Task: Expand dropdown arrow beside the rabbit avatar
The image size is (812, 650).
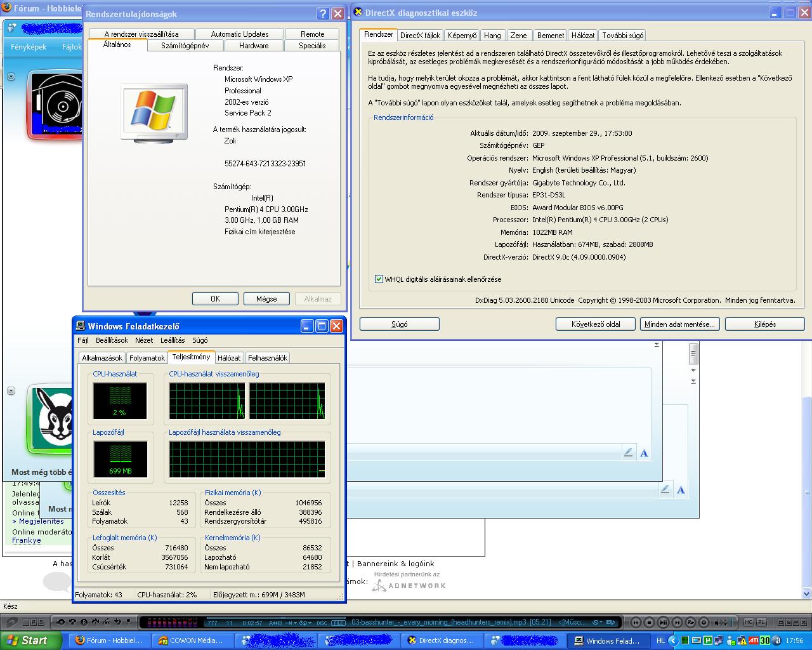Action: pyautogui.click(x=11, y=390)
